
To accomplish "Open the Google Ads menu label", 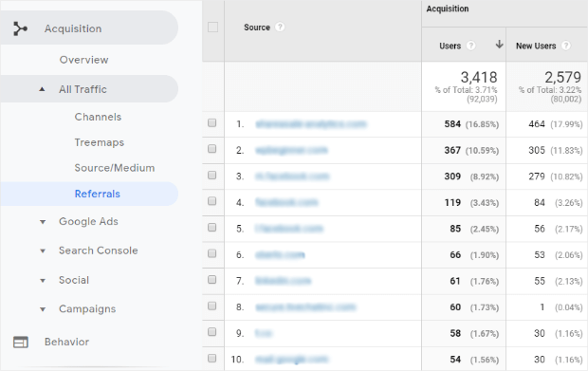I will point(88,222).
